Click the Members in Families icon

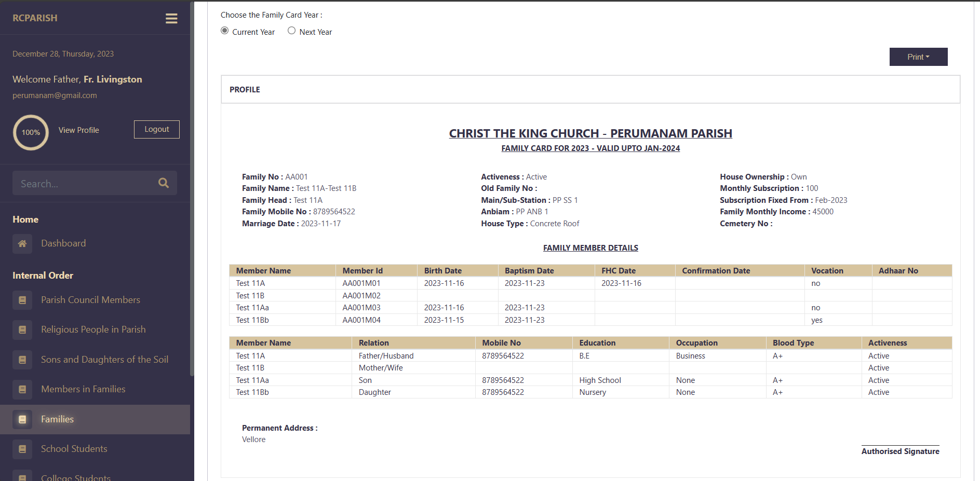point(22,389)
